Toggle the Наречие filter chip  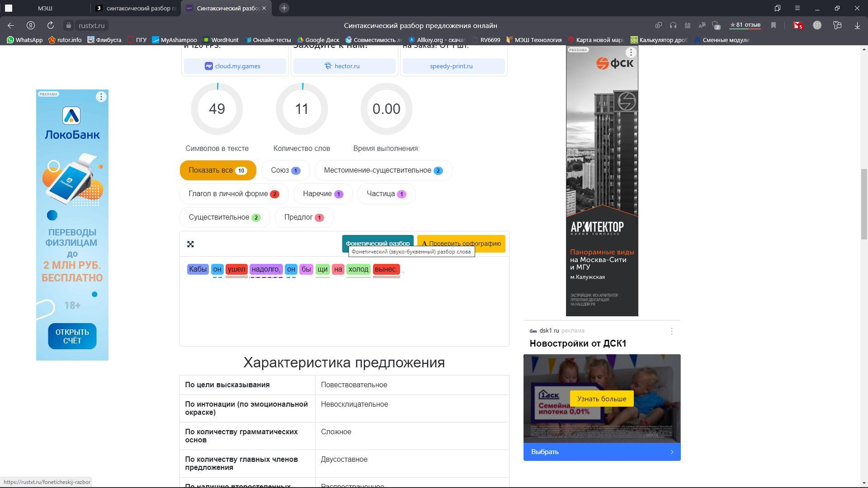[x=323, y=194]
